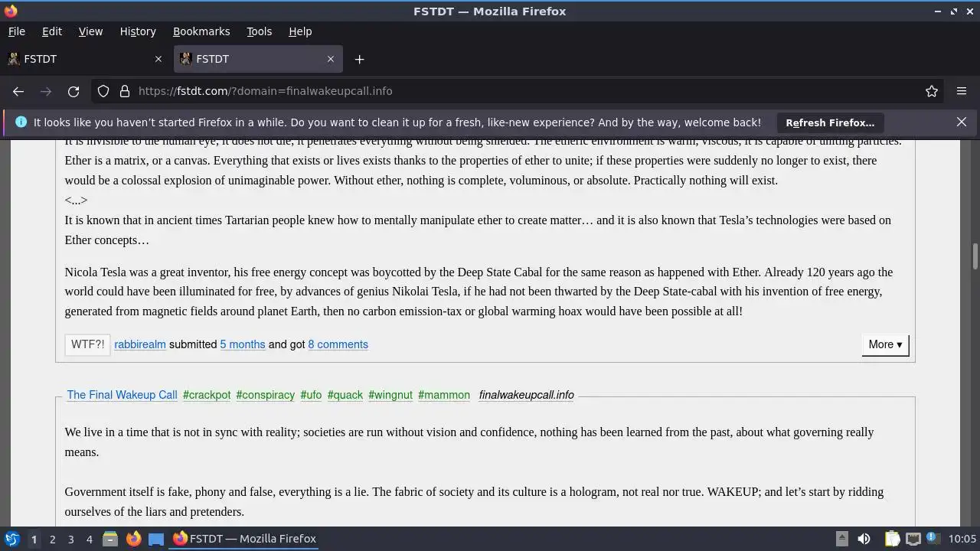
Task: Click the page vertical scrollbar thumb
Action: (975, 256)
